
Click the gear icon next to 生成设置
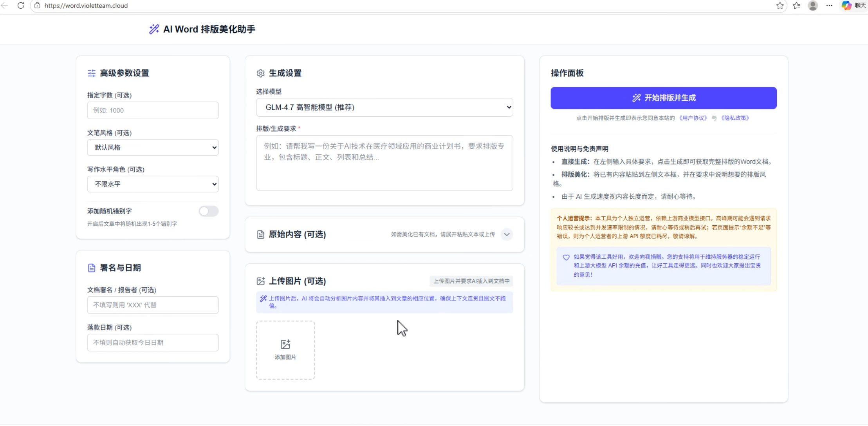click(260, 73)
